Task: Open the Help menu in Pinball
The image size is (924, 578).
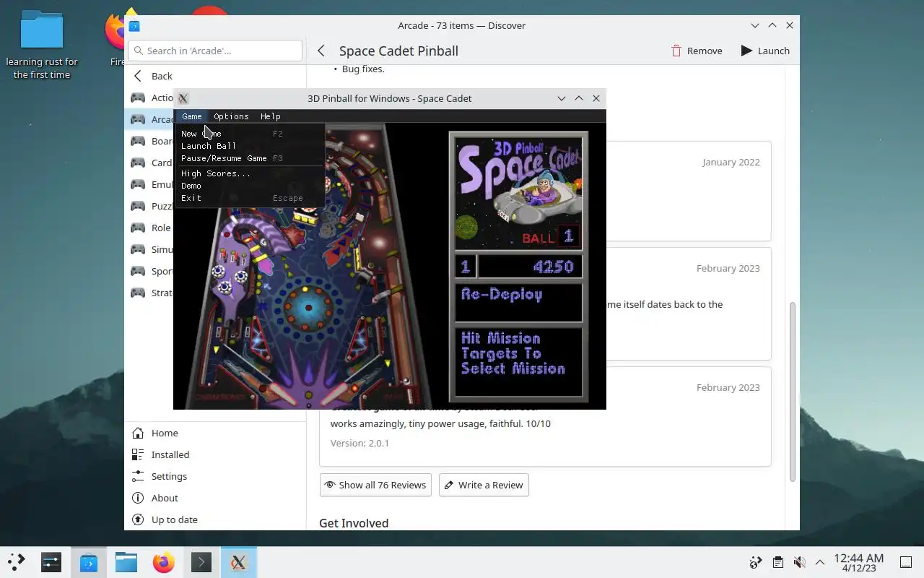Action: point(271,116)
